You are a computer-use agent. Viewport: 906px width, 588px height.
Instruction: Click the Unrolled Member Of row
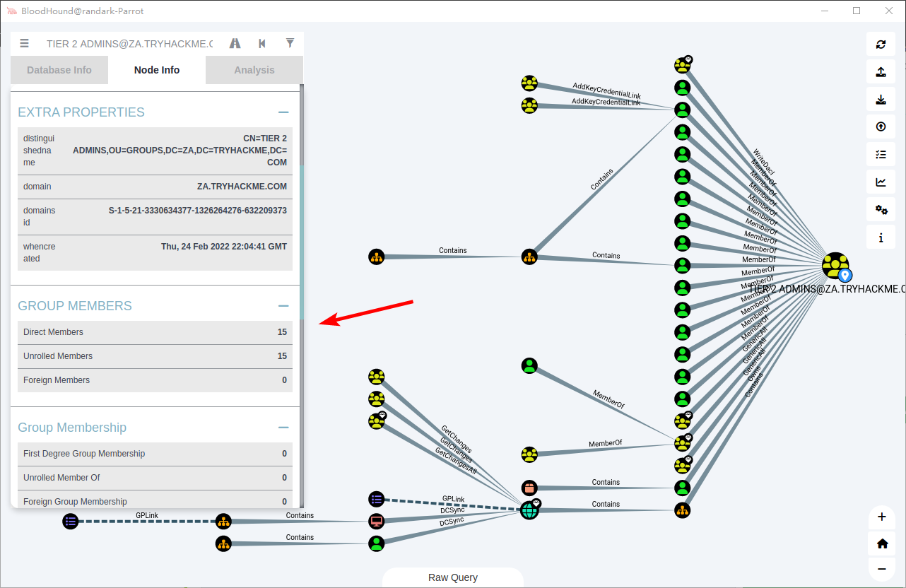pos(155,478)
